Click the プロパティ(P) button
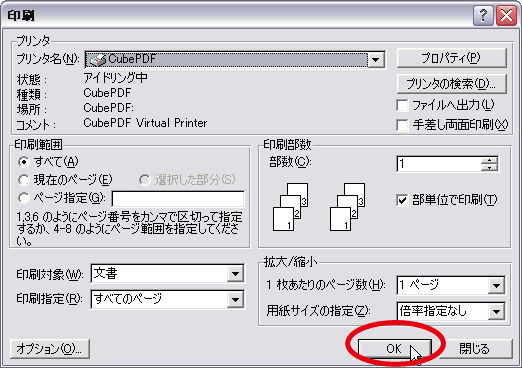This screenshot has height=368, width=522. [451, 58]
